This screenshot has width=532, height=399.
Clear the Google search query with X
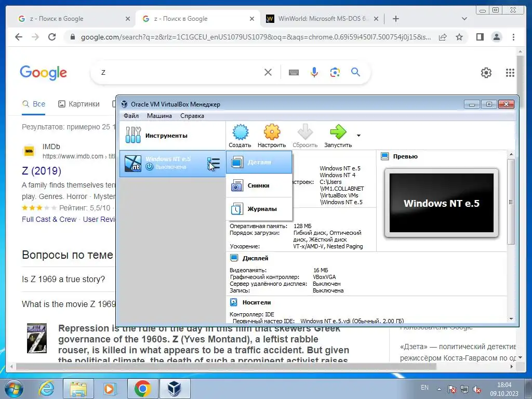point(268,72)
